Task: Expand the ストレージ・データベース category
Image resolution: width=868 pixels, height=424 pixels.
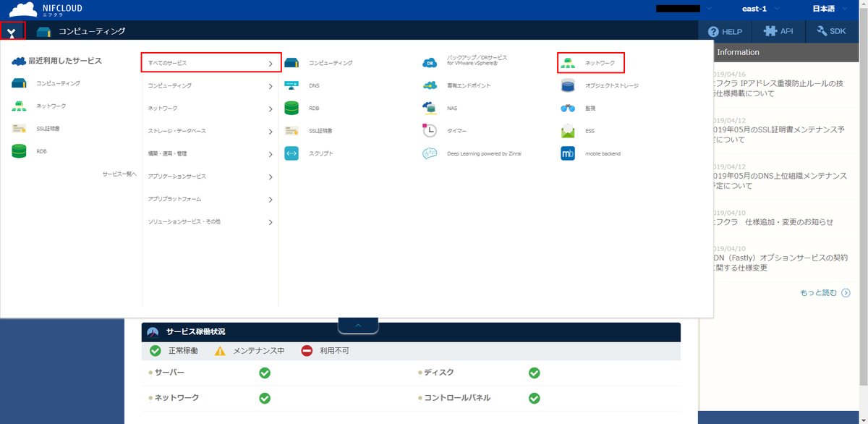Action: click(x=210, y=132)
